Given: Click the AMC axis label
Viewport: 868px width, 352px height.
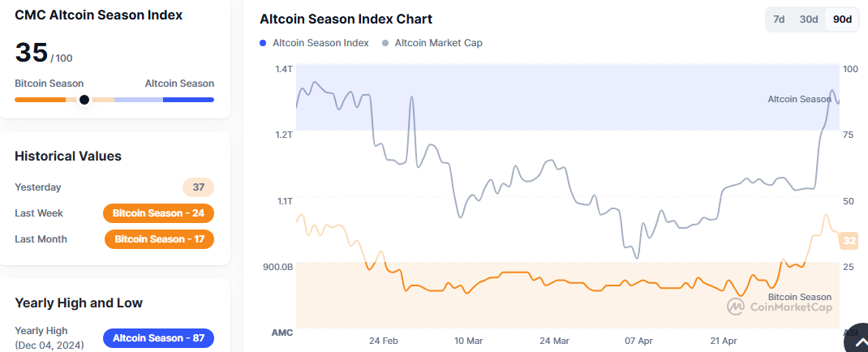Looking at the screenshot, I should tap(281, 333).
